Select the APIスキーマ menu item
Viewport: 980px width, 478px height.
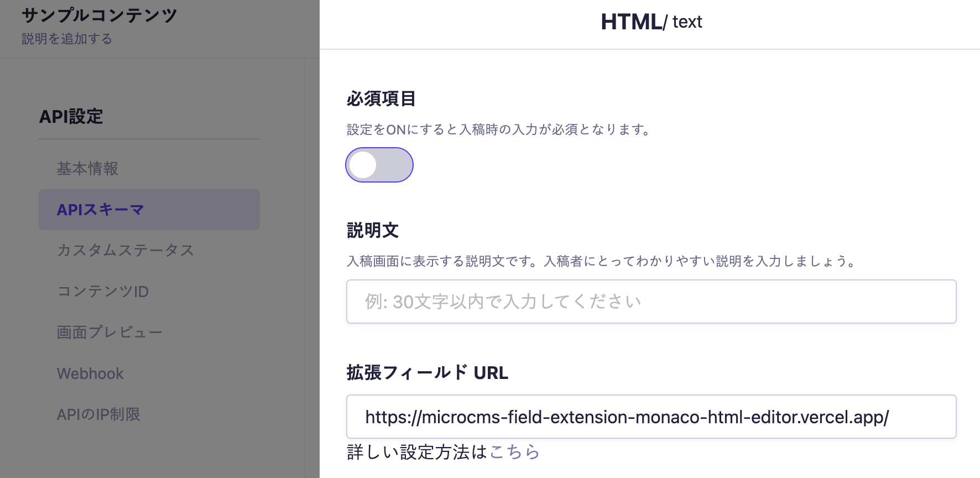pos(101,210)
